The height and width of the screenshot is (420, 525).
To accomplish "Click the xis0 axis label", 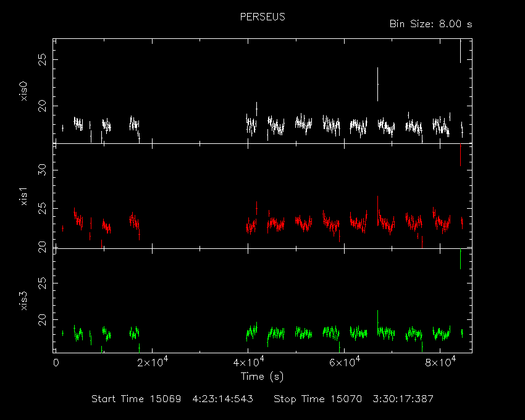I will click(x=23, y=91).
